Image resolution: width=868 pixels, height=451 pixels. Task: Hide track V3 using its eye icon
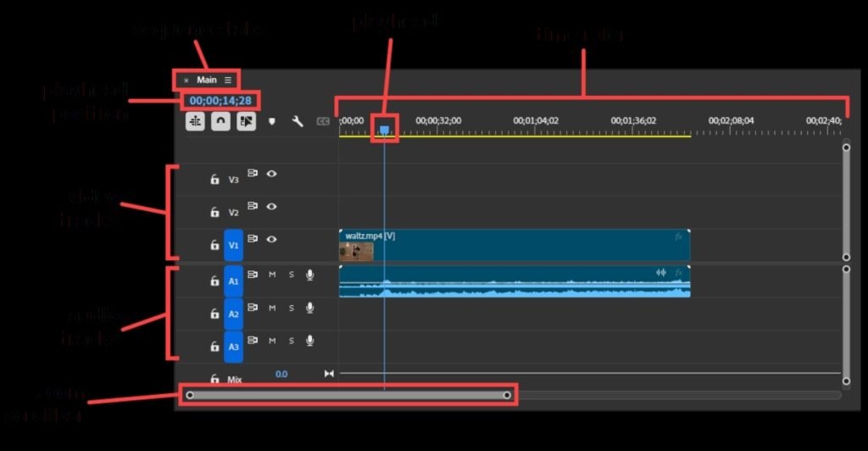[271, 173]
